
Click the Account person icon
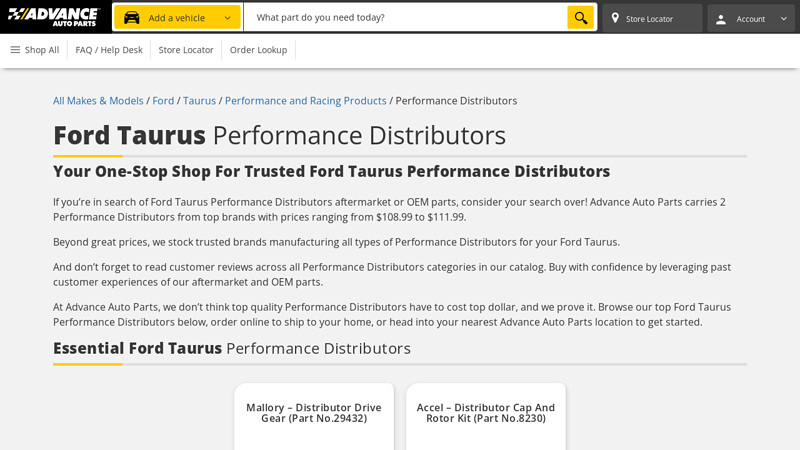[720, 19]
